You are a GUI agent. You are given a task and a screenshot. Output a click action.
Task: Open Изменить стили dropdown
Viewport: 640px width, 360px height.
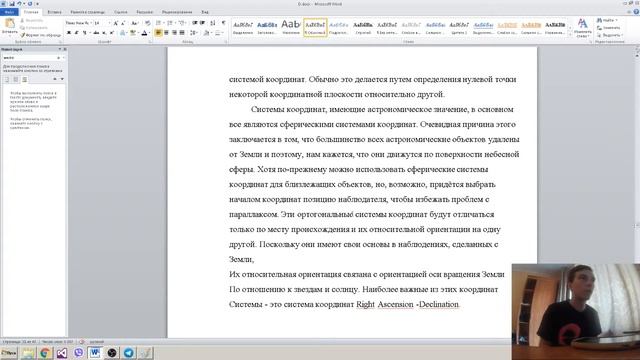pyautogui.click(x=582, y=28)
